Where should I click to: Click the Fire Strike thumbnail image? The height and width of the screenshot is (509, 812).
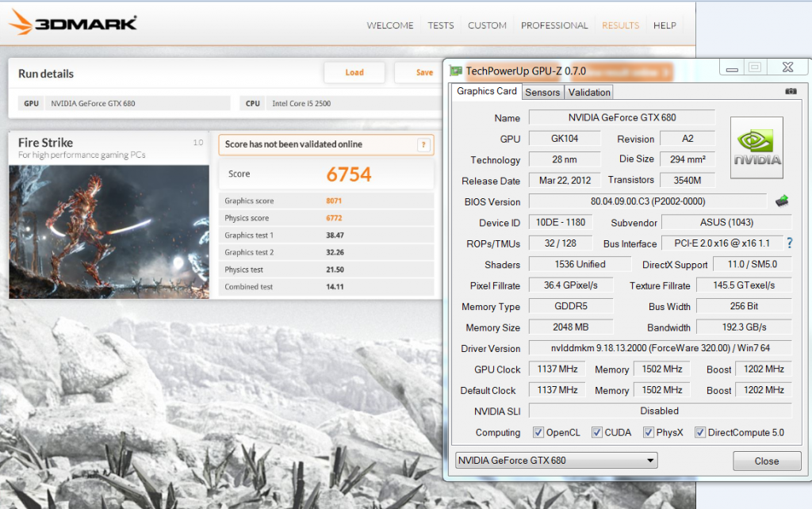click(109, 232)
